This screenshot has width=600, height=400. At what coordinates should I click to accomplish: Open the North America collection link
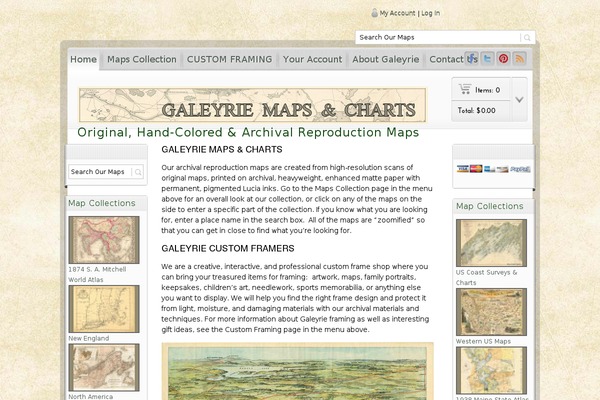90,397
